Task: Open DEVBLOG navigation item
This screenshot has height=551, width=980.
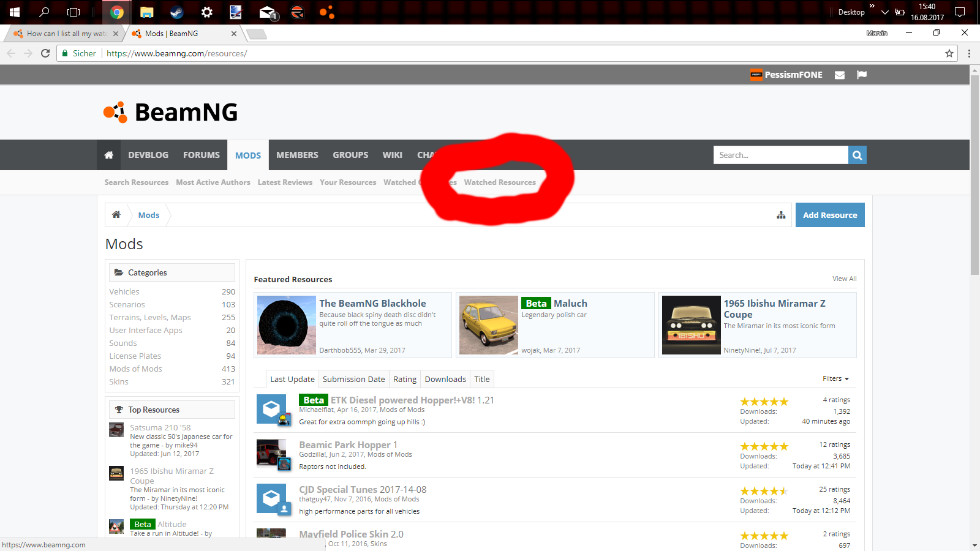Action: (148, 155)
